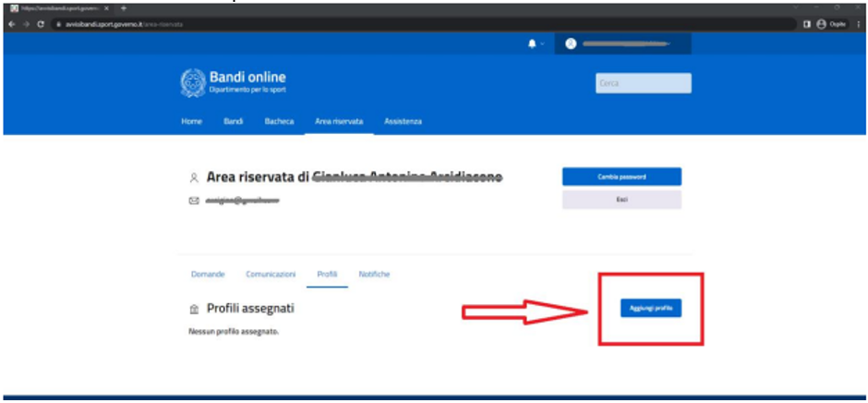Click the browser guest profile icon

click(x=821, y=23)
